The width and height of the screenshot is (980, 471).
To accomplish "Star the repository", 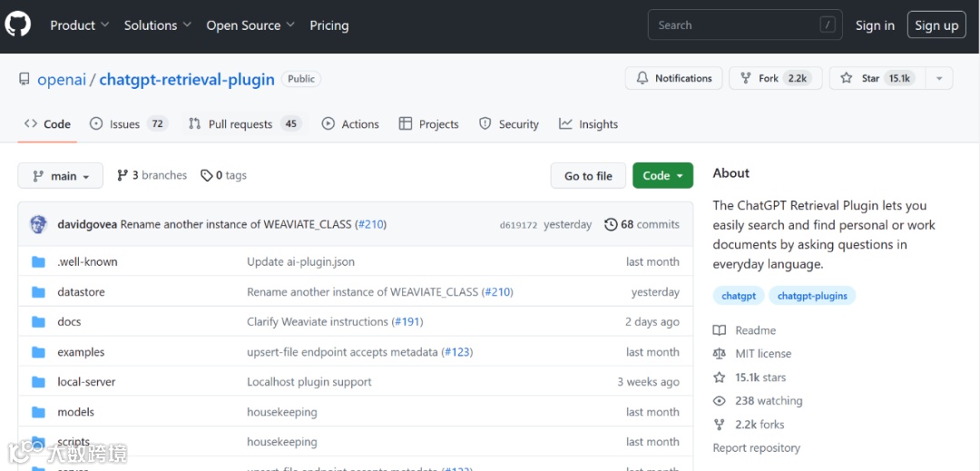I will coord(877,78).
